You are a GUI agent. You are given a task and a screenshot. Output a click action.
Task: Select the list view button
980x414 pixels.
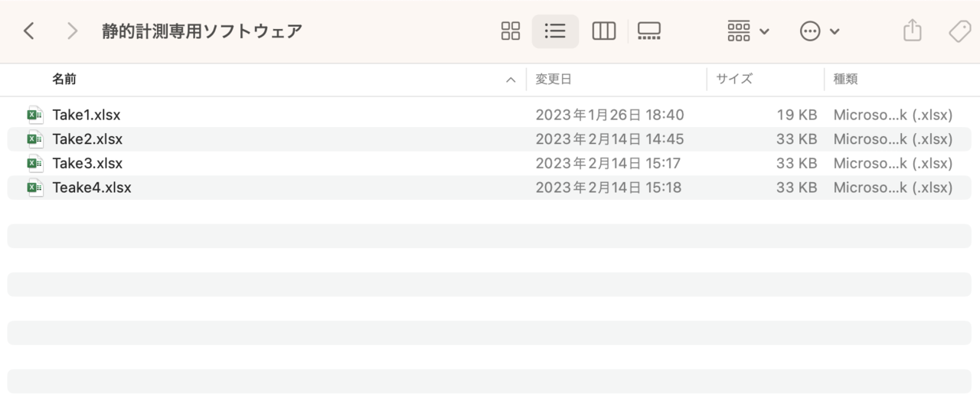[x=555, y=31]
